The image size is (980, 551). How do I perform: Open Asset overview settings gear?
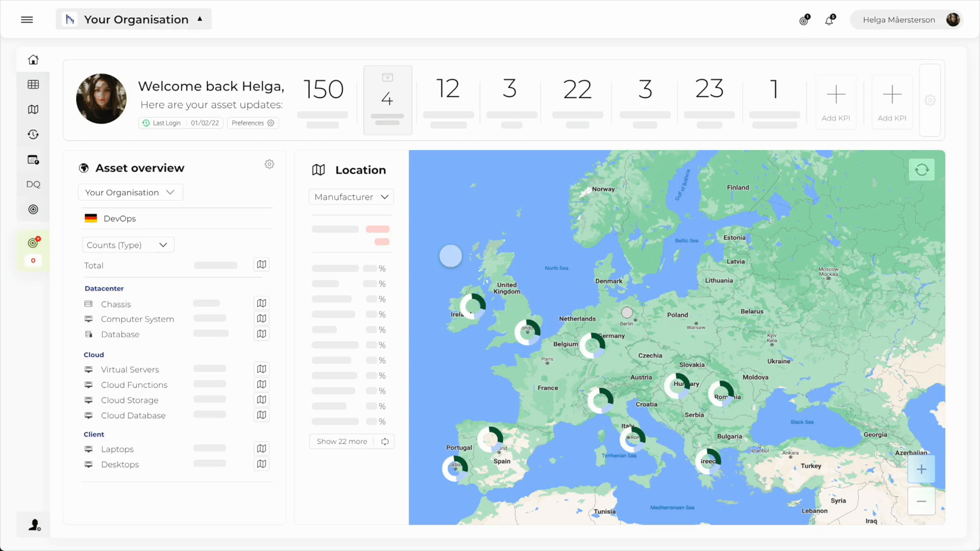[x=269, y=164]
